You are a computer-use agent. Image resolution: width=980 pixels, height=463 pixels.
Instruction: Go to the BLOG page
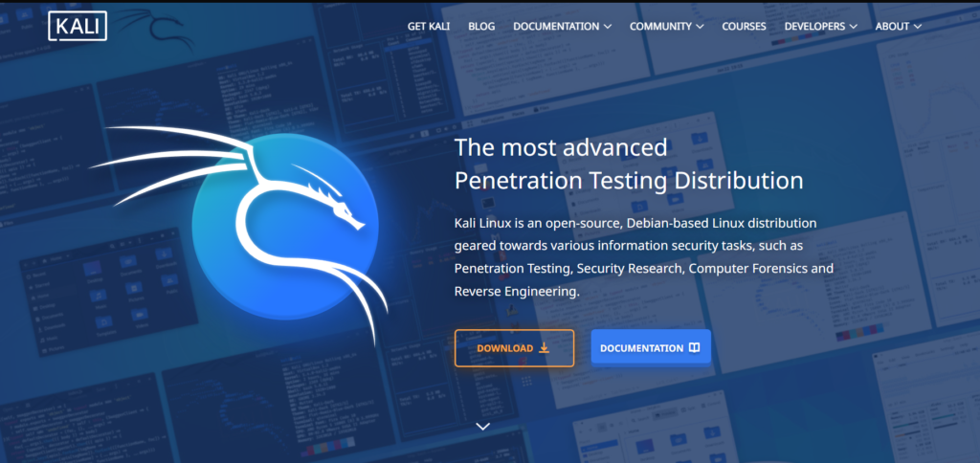tap(481, 27)
